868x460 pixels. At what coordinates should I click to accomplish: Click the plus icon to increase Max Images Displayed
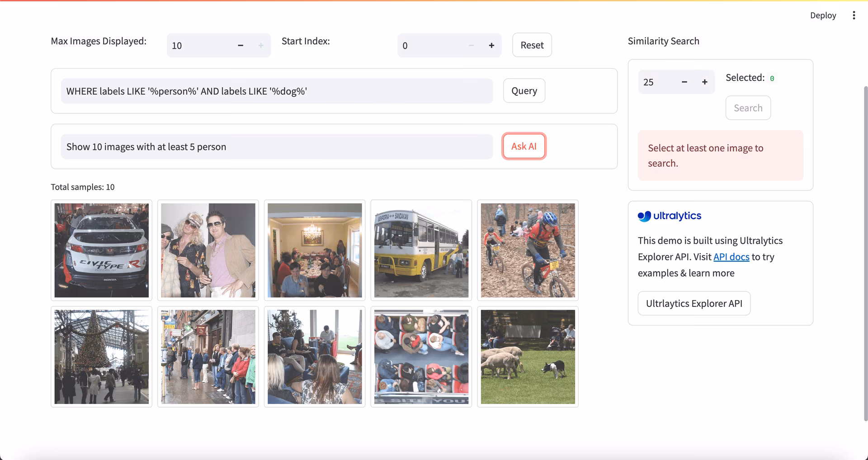[260, 45]
